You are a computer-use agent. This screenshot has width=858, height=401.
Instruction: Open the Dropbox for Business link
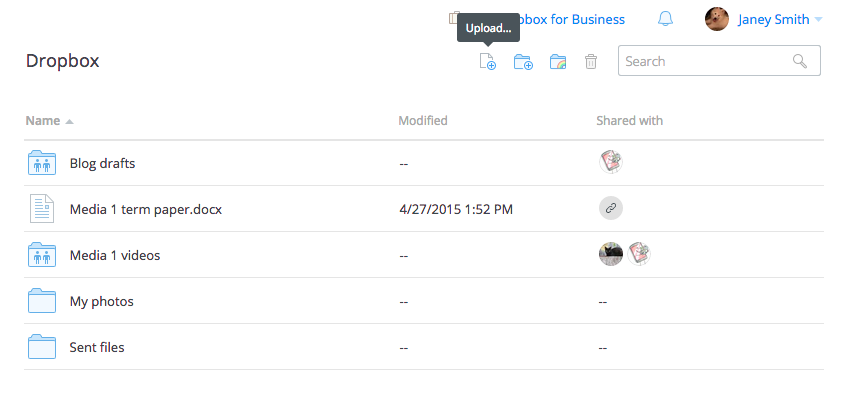pyautogui.click(x=572, y=19)
